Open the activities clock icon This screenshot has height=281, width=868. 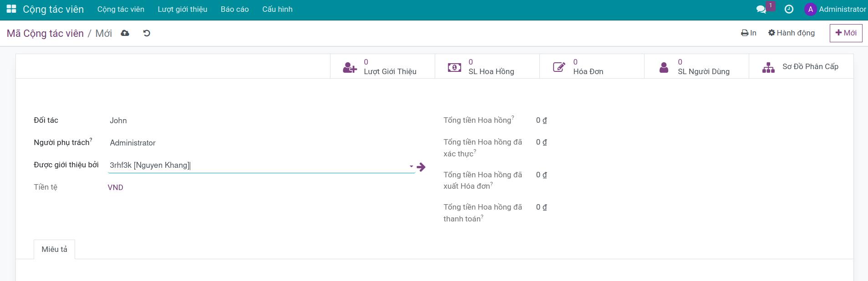coord(789,9)
